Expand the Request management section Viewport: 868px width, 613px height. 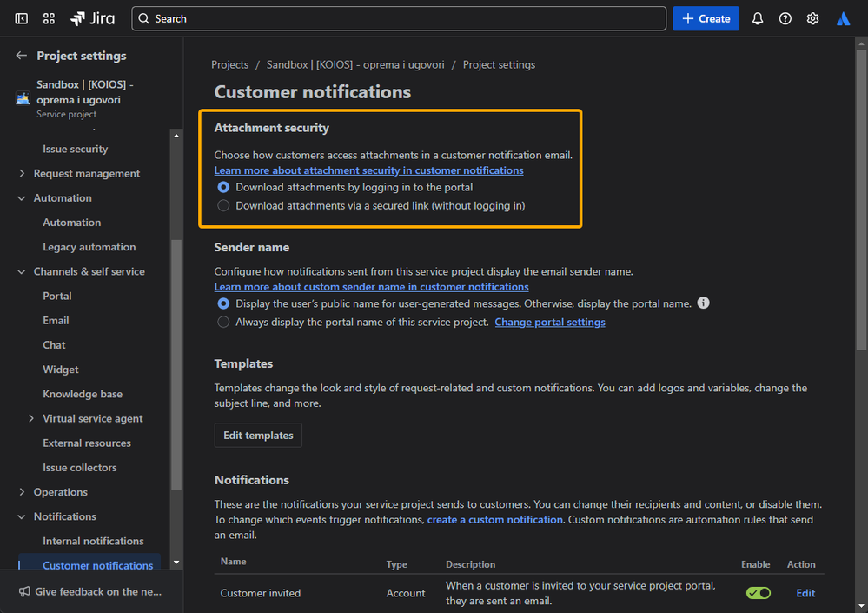coord(22,174)
